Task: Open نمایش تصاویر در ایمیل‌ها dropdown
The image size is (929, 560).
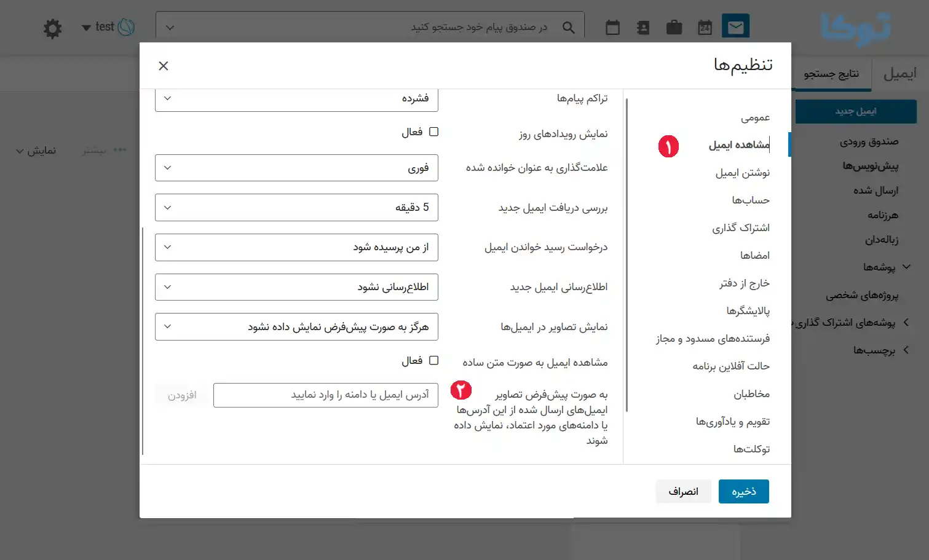Action: pos(296,327)
